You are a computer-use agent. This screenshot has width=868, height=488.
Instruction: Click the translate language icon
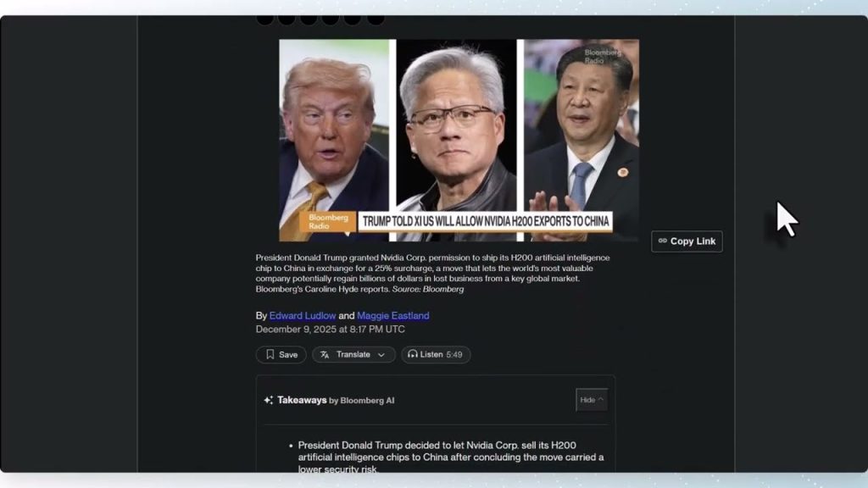click(325, 355)
